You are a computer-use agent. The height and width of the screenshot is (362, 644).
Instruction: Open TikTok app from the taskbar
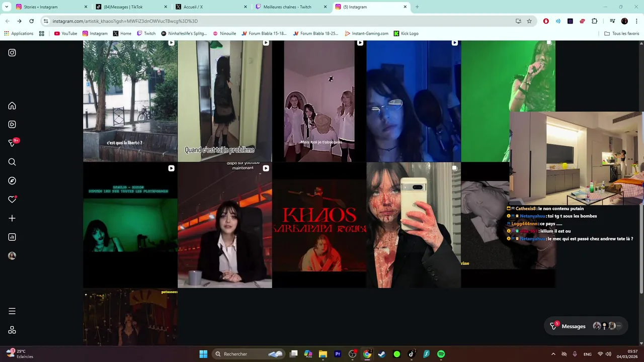(411, 354)
